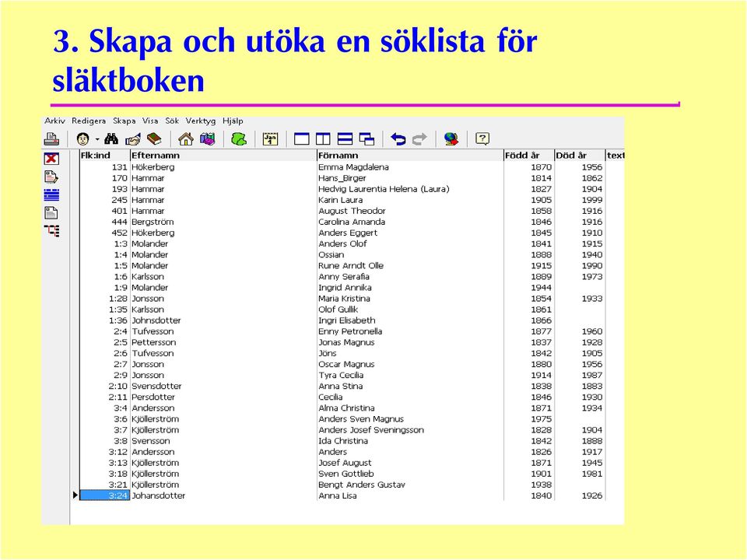Click the handshake icon
This screenshot has width=747, height=560.
coord(133,139)
